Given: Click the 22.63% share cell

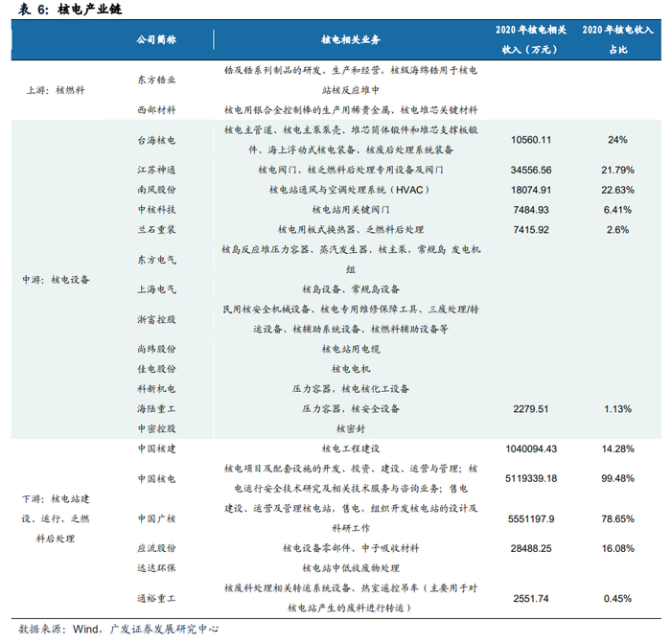Looking at the screenshot, I should [x=617, y=190].
